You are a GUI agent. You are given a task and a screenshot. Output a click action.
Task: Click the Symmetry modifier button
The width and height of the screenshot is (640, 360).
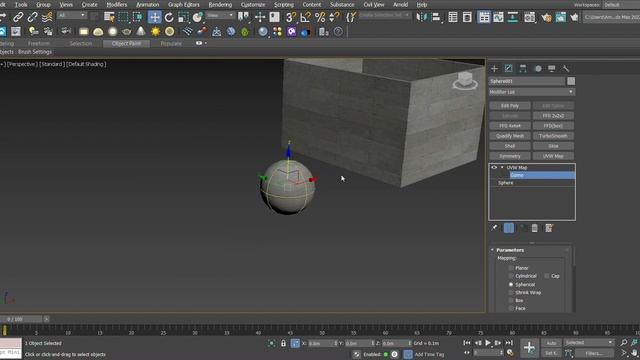[510, 156]
